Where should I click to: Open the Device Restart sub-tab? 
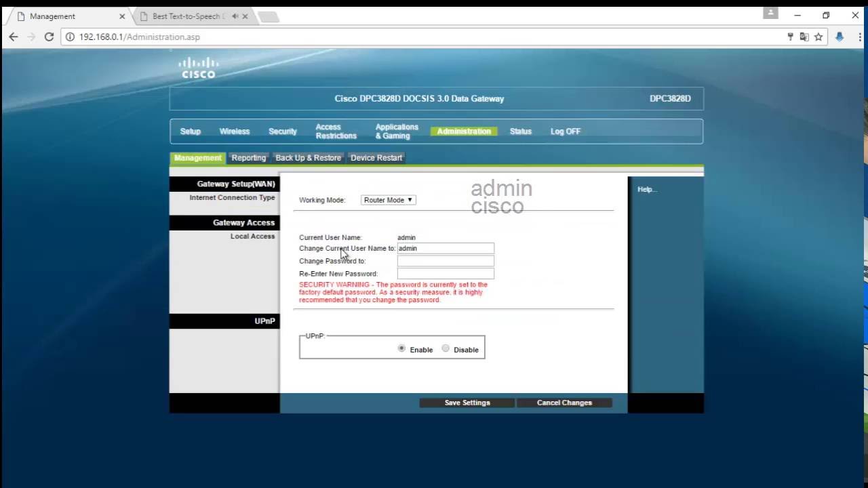(x=376, y=158)
